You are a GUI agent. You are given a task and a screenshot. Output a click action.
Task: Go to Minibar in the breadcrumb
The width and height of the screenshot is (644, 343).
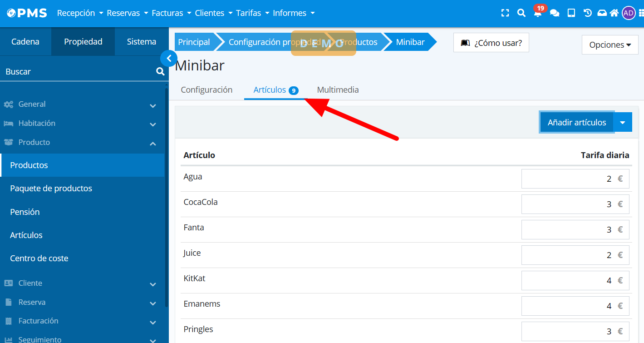410,42
